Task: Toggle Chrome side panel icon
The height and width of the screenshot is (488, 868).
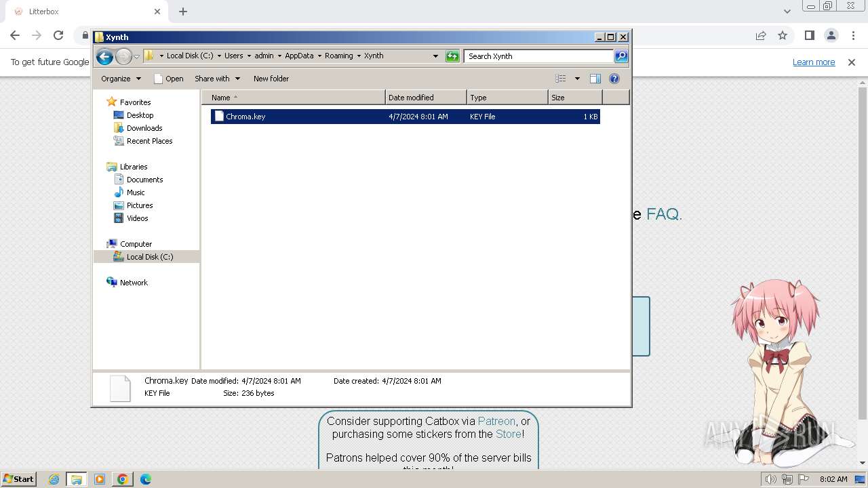Action: coord(809,35)
